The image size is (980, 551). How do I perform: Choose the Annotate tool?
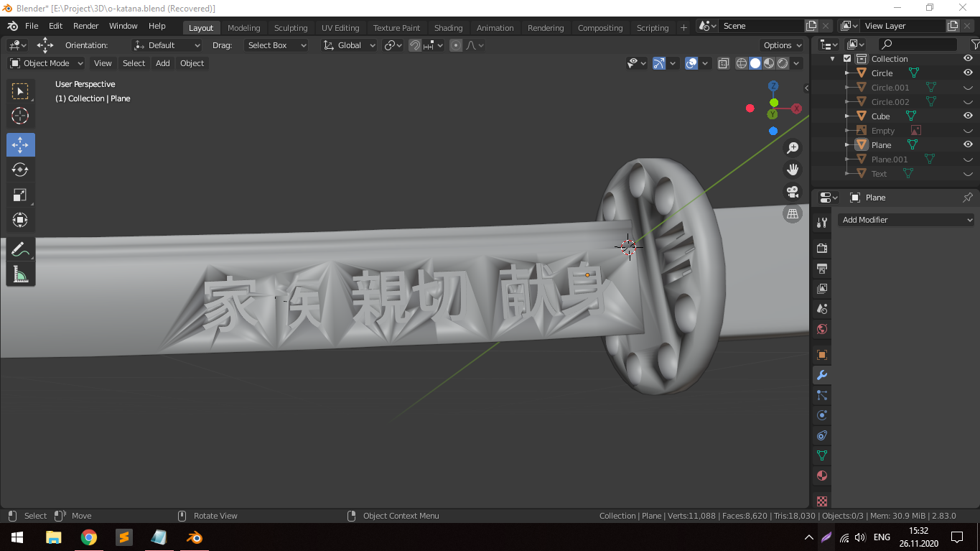tap(20, 249)
